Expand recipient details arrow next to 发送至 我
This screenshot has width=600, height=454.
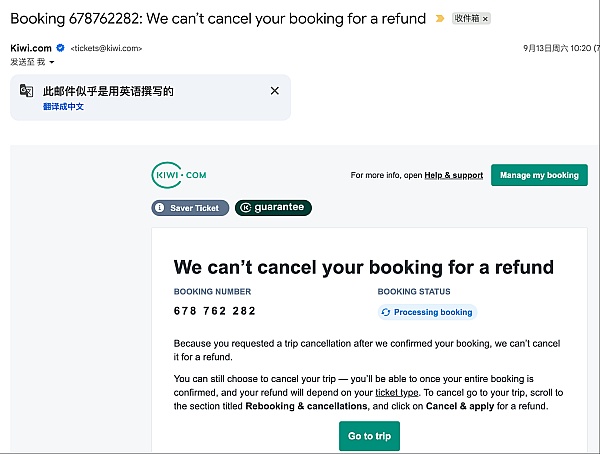(52, 62)
